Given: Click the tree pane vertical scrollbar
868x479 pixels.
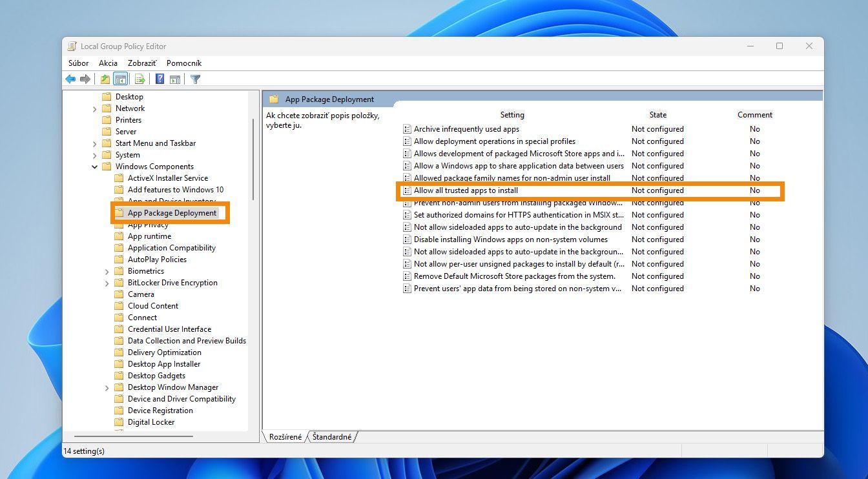Looking at the screenshot, I should (253, 159).
